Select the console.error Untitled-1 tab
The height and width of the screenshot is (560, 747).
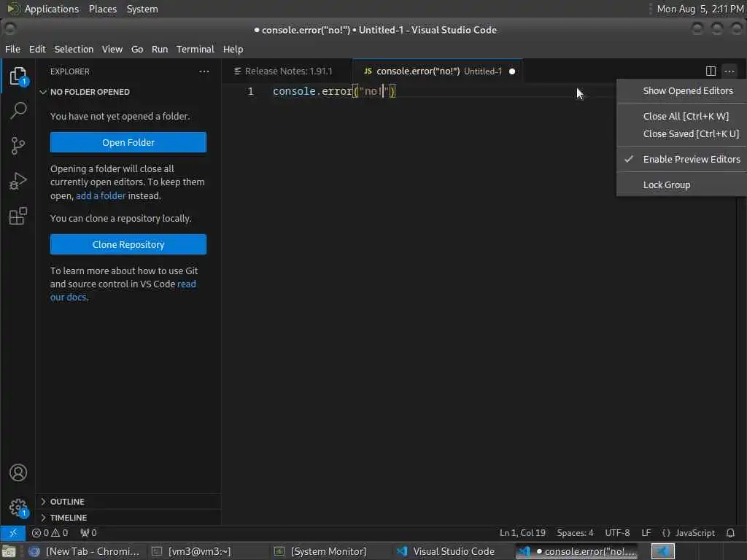tap(438, 71)
